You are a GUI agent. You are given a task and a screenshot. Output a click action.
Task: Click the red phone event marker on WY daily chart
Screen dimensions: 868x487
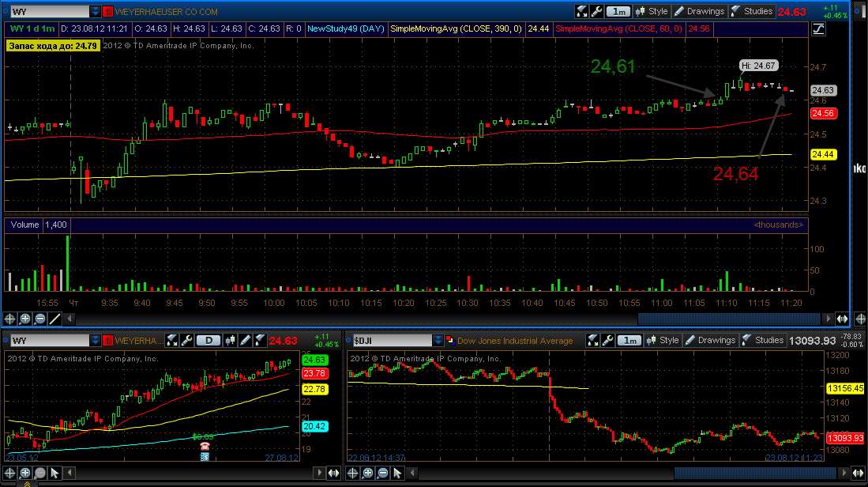point(205,447)
